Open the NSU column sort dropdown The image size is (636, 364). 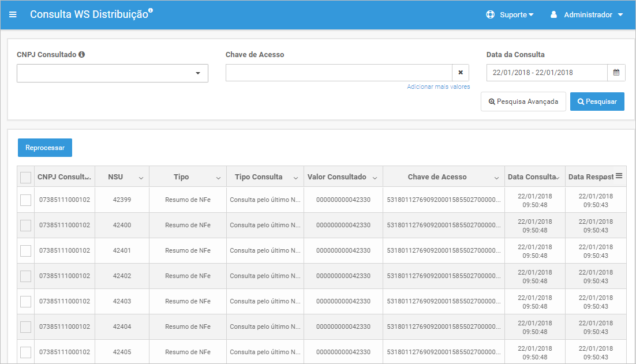click(141, 178)
